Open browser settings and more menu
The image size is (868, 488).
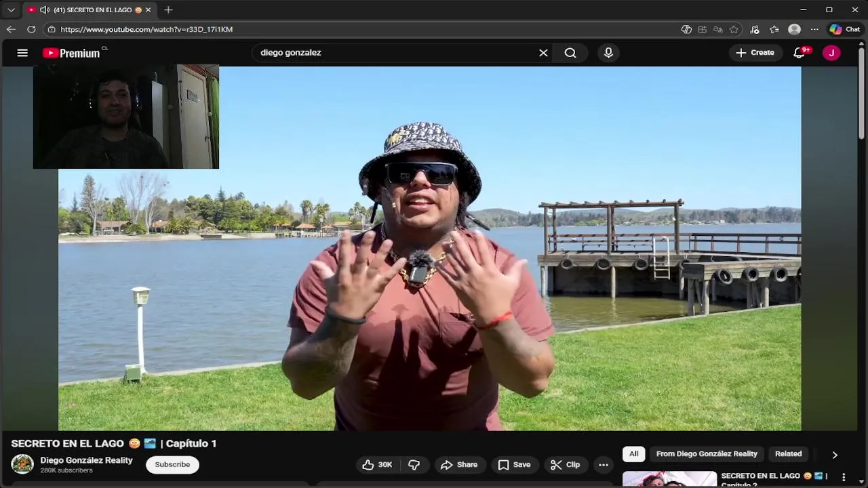(814, 29)
